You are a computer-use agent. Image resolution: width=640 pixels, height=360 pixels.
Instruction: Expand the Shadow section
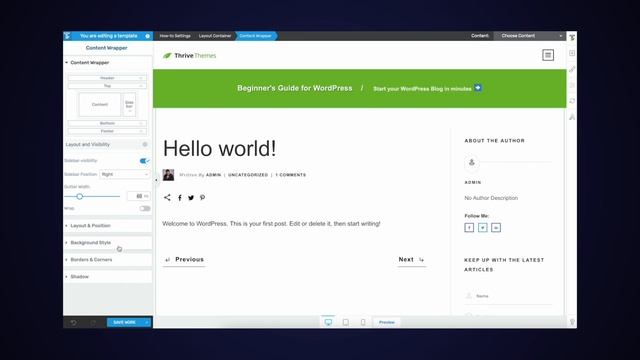[x=108, y=277]
